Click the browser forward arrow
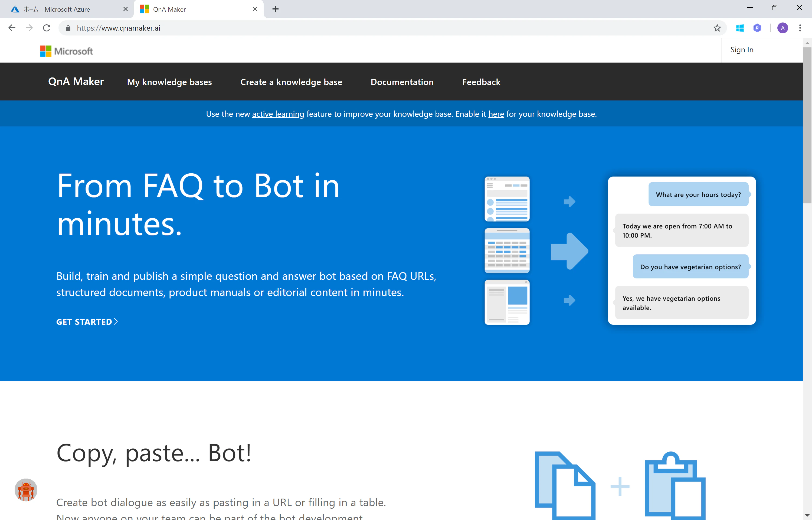Screen dimensions: 812x520 click(x=29, y=28)
